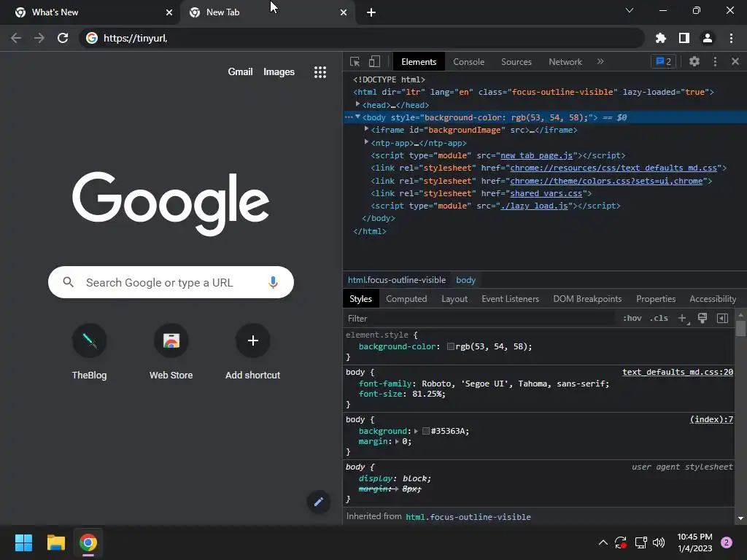Expand the margin: 0 shorthand arrow

(x=397, y=441)
